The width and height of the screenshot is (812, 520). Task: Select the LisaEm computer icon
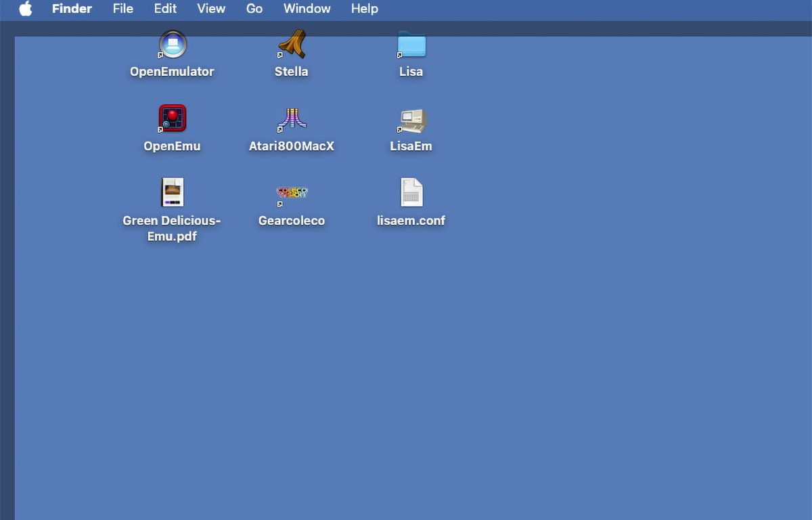point(411,120)
